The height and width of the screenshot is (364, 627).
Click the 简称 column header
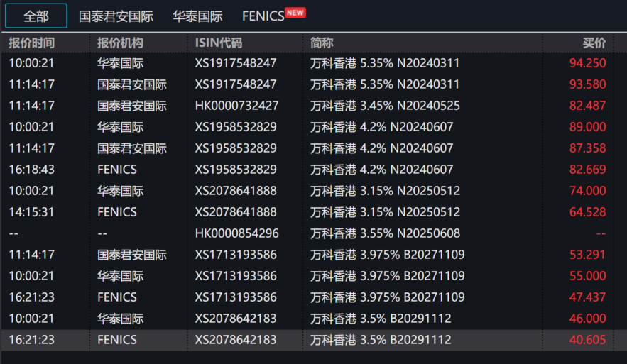(322, 43)
